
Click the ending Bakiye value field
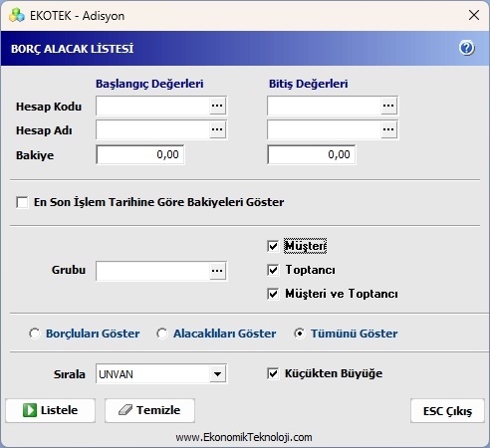point(312,154)
